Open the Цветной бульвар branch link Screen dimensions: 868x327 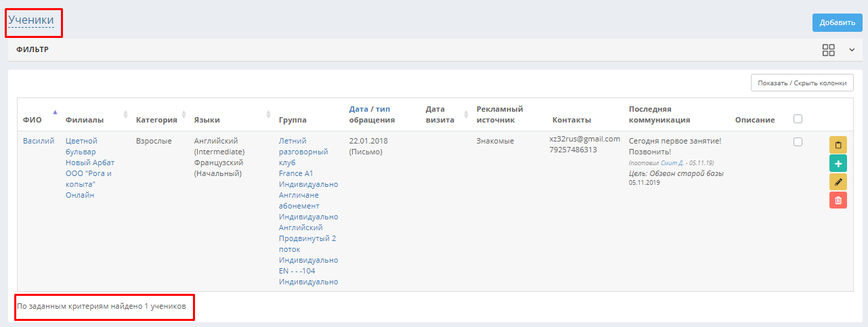point(82,146)
